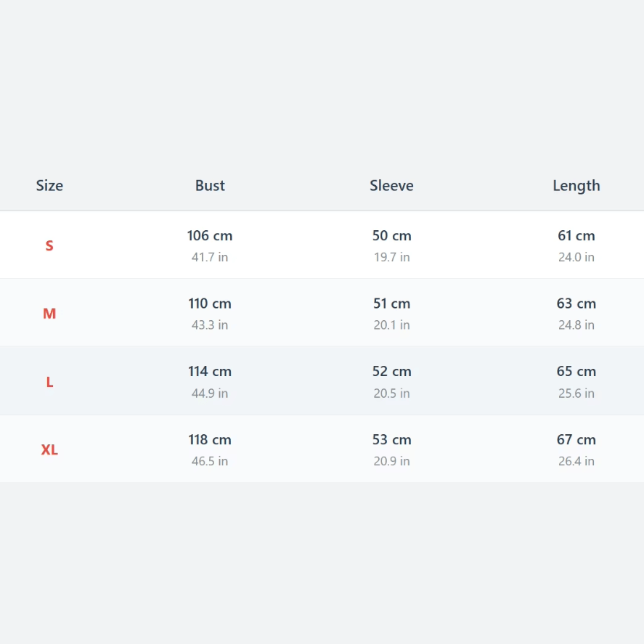Click the Bust column header
Image resolution: width=644 pixels, height=644 pixels.
(210, 185)
